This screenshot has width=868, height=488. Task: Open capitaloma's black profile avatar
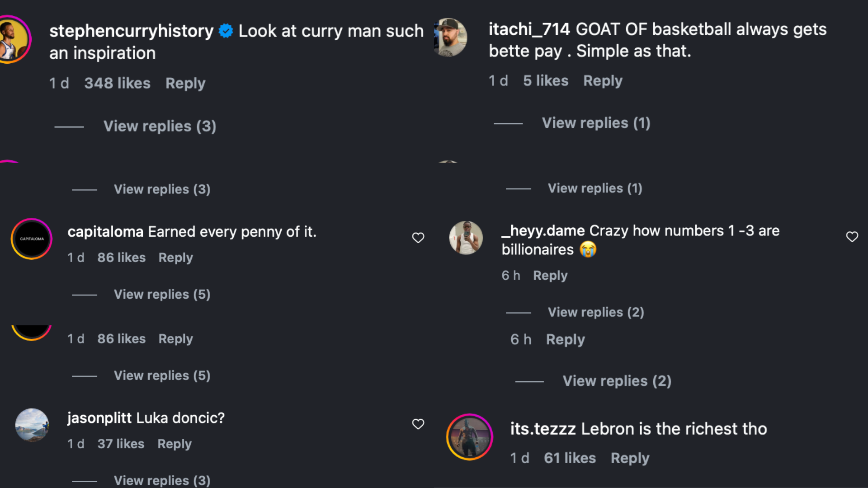coord(32,239)
